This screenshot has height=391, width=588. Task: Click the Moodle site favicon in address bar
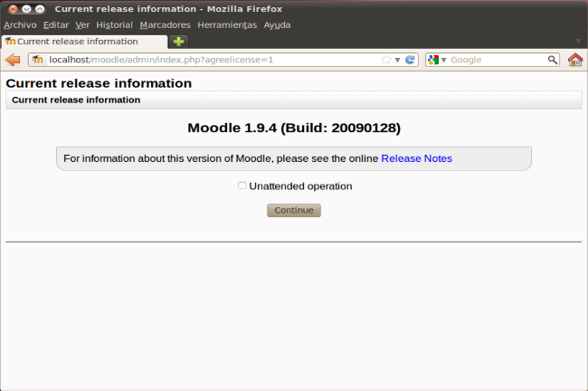[x=37, y=60]
